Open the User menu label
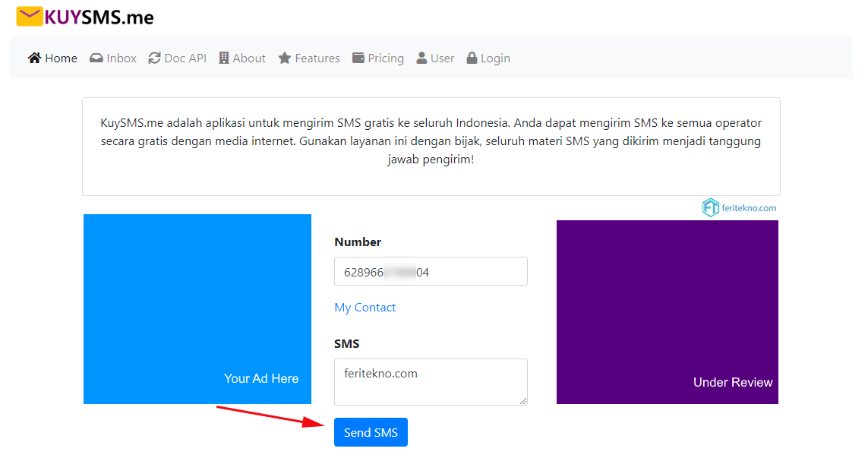868x458 pixels. coord(442,58)
